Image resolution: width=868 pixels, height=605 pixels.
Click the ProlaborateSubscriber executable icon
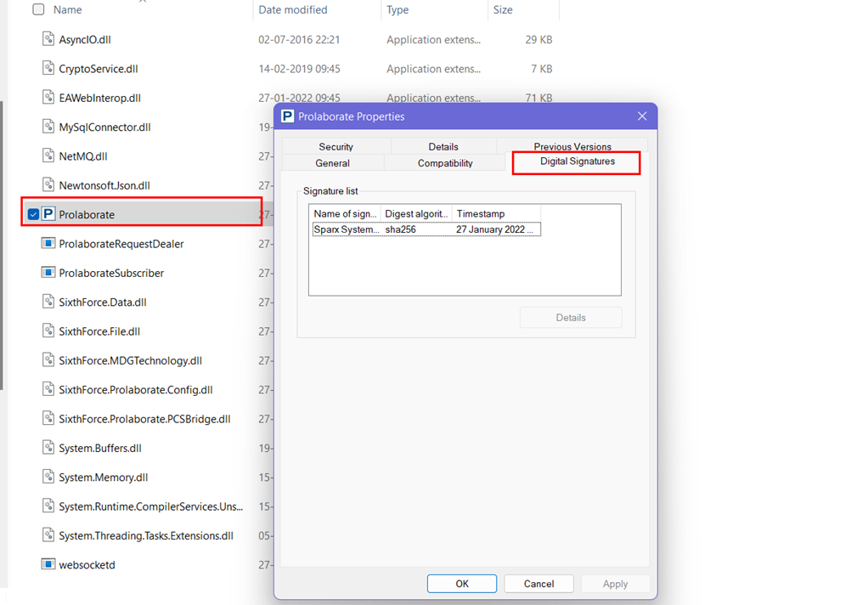tap(48, 273)
